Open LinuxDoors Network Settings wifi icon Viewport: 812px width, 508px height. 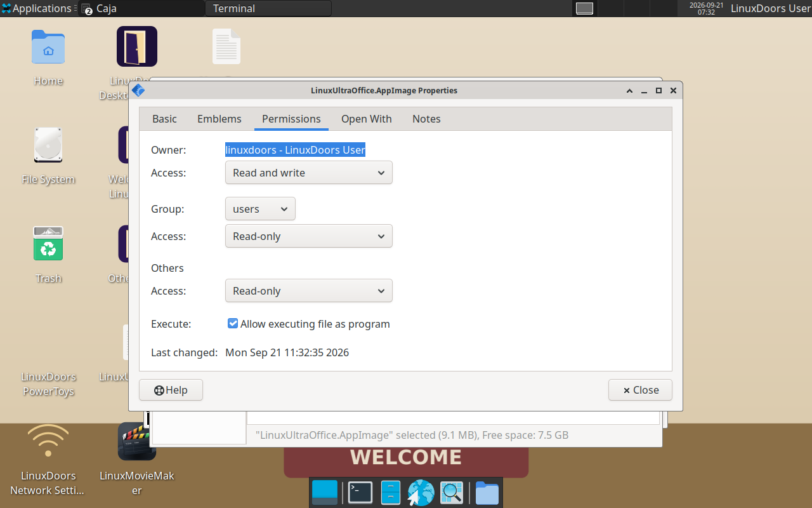pyautogui.click(x=48, y=440)
